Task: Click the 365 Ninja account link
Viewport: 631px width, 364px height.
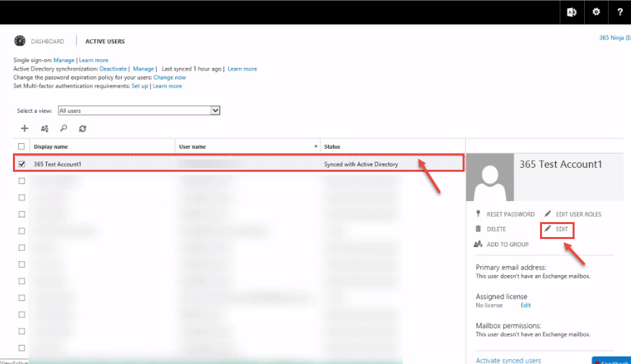Action: click(615, 37)
